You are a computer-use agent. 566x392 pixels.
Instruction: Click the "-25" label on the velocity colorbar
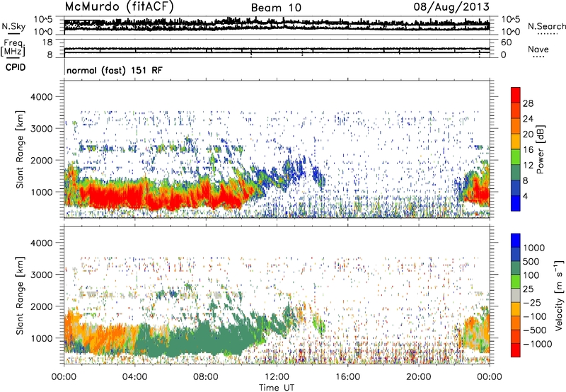click(531, 302)
